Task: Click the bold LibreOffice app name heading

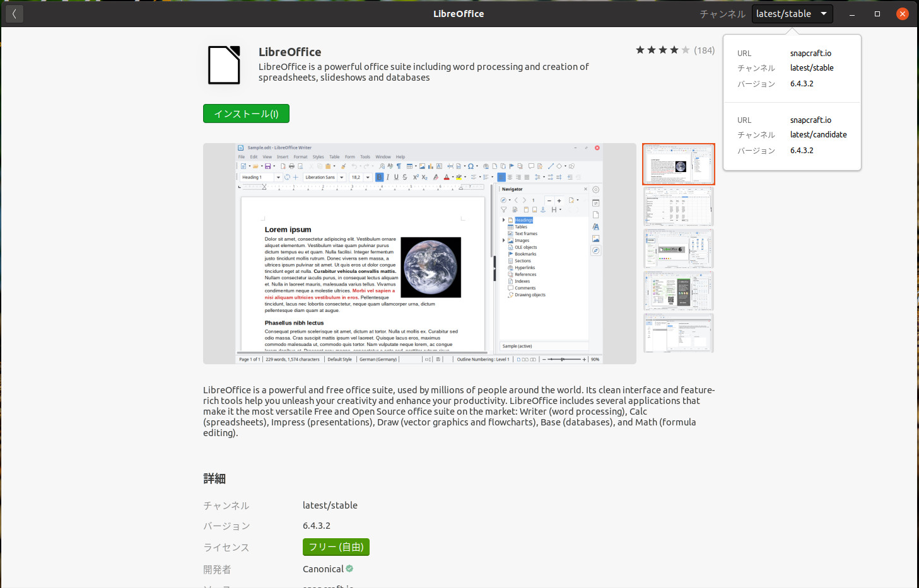Action: pos(290,52)
